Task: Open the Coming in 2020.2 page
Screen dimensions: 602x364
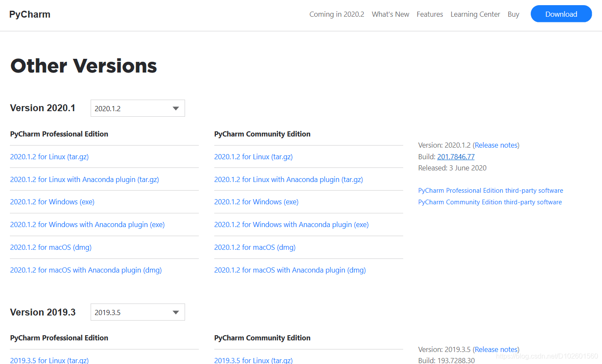Action: [x=337, y=14]
